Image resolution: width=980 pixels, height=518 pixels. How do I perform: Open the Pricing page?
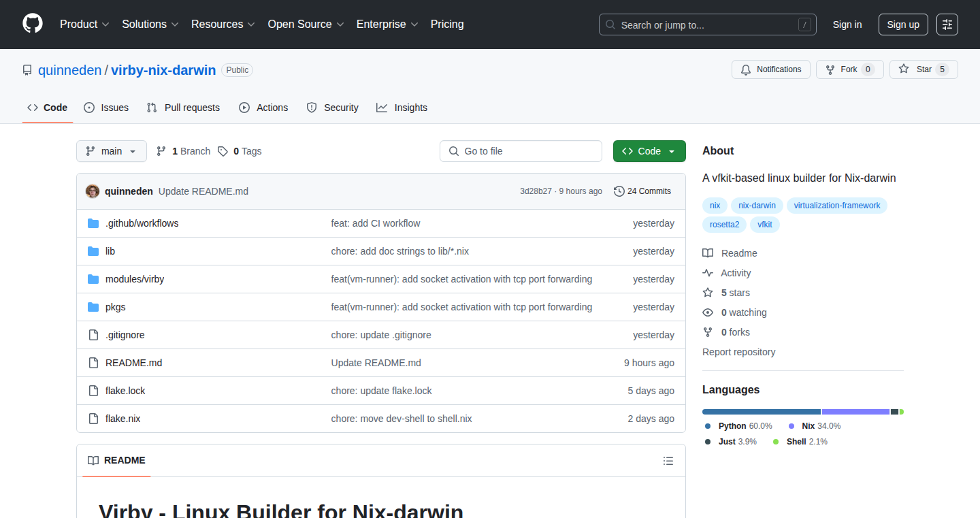click(447, 24)
